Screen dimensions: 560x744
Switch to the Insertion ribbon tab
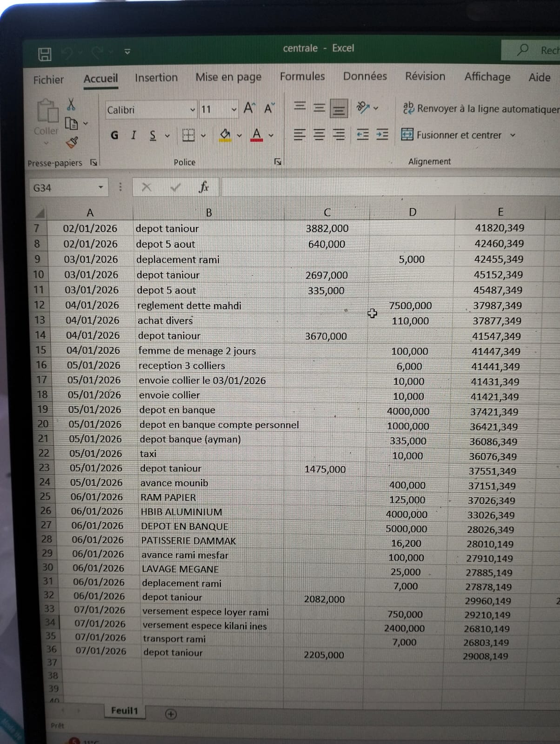point(156,78)
